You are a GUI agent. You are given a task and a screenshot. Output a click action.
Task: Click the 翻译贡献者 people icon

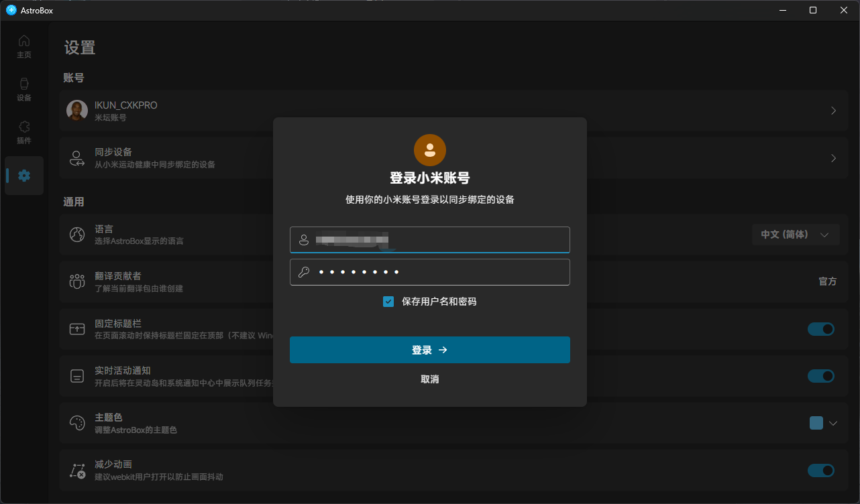point(77,281)
